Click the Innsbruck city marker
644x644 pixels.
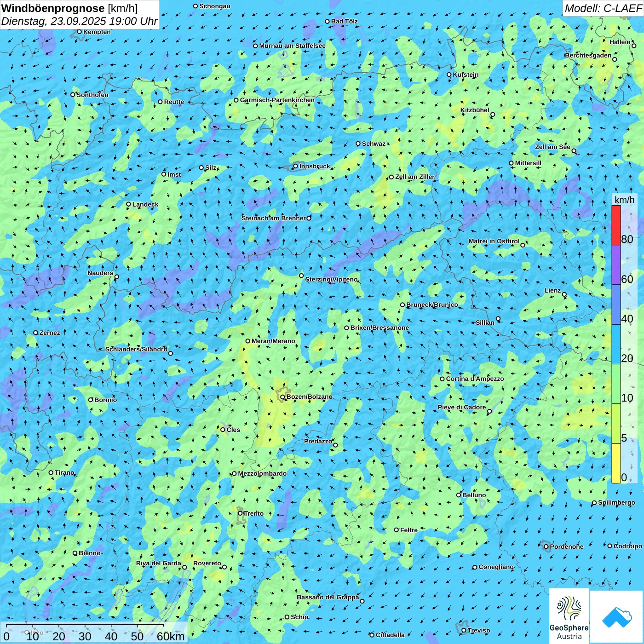pyautogui.click(x=296, y=167)
